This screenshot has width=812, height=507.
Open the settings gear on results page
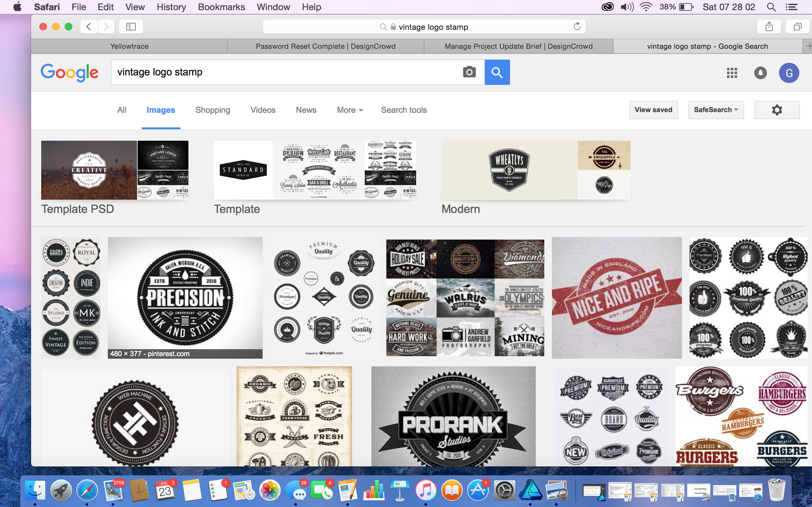click(x=777, y=110)
